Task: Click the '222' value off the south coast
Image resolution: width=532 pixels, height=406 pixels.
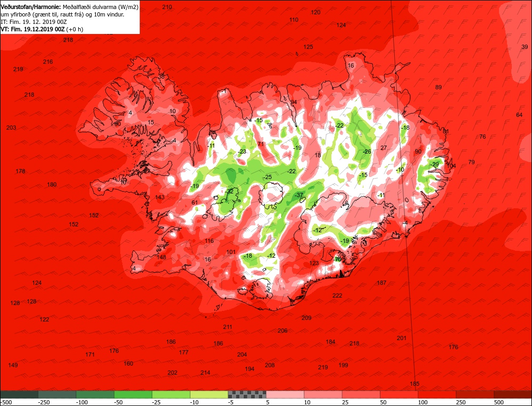Action: point(337,295)
